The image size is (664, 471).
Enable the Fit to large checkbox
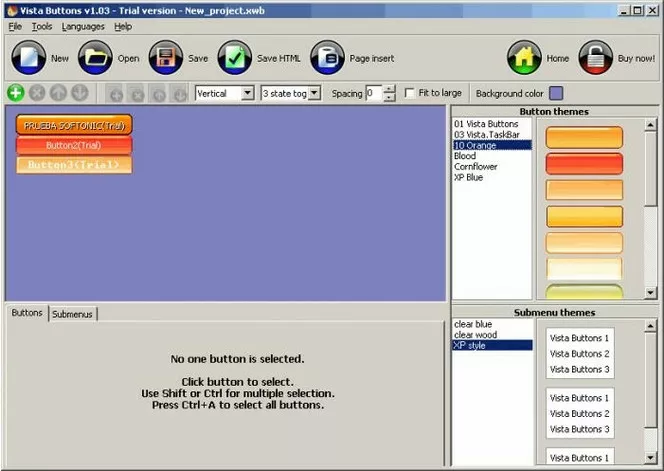click(409, 93)
